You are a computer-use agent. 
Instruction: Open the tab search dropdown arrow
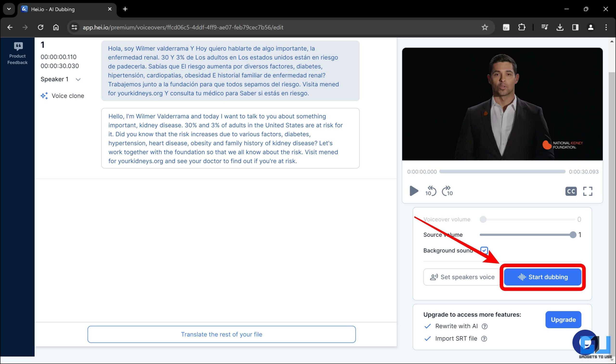[x=9, y=9]
